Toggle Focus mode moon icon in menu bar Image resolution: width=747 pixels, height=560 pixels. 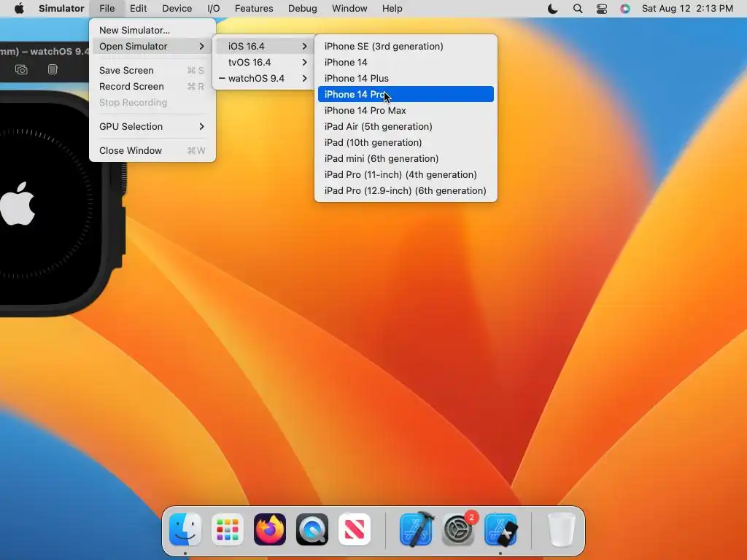[553, 9]
